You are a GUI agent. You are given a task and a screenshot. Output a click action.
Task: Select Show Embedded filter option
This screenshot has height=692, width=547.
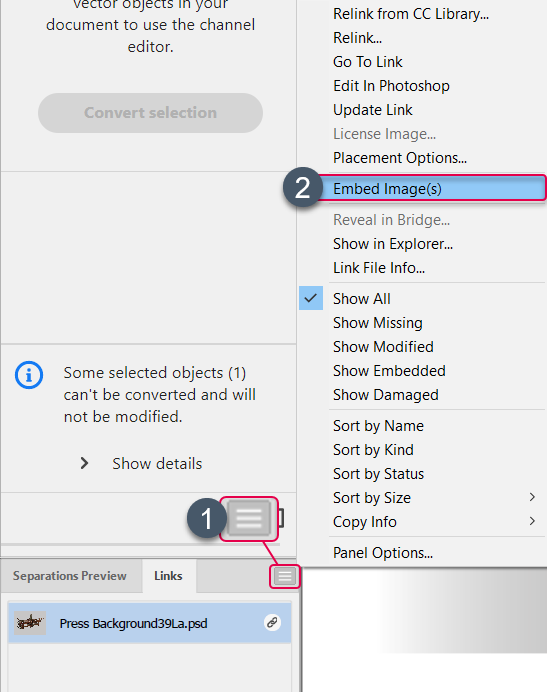(389, 371)
